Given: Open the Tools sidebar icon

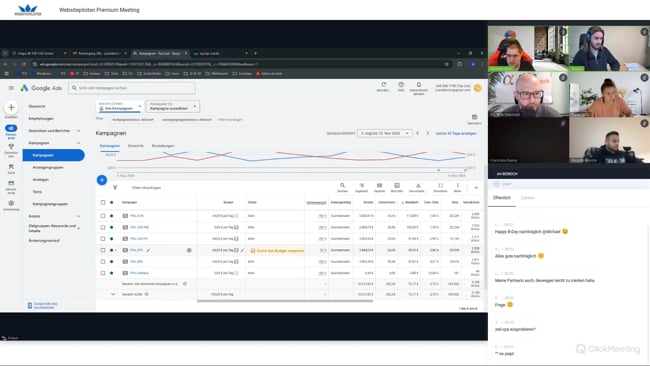Looking at the screenshot, I should [x=11, y=167].
